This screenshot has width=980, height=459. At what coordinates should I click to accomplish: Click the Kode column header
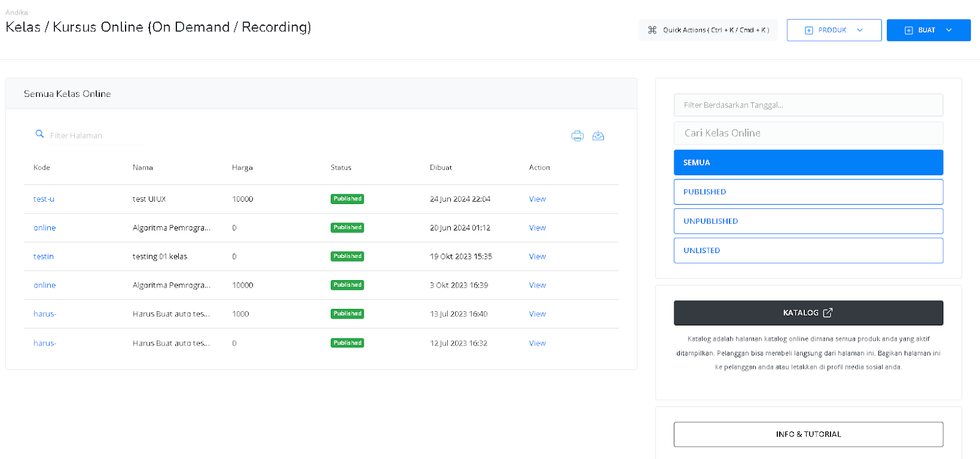(42, 167)
